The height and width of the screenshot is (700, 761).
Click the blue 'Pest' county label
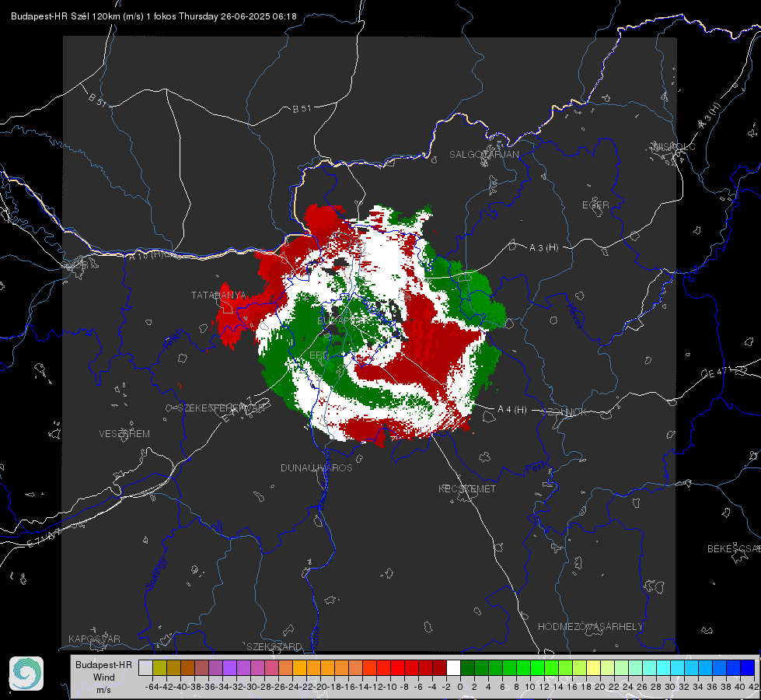pos(534,469)
